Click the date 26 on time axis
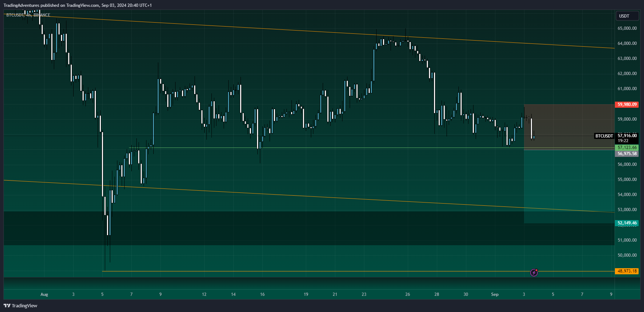Image resolution: width=644 pixels, height=312 pixels. pos(407,294)
